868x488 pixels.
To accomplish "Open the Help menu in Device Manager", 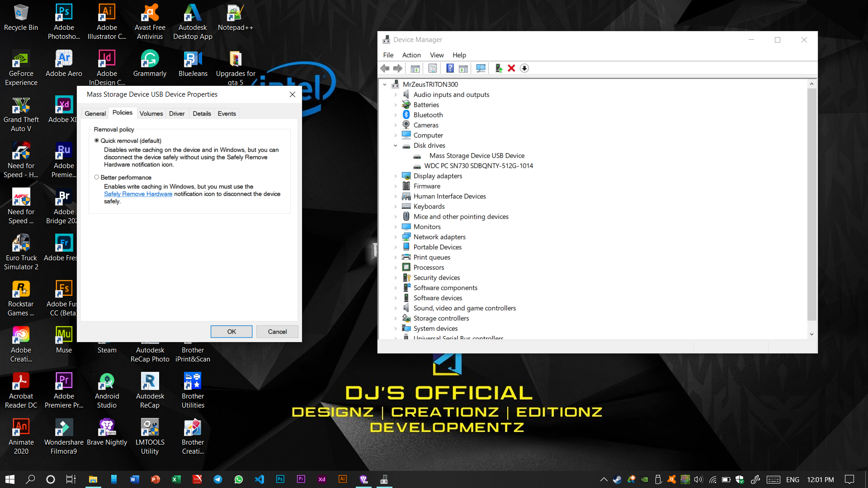I will pos(459,55).
